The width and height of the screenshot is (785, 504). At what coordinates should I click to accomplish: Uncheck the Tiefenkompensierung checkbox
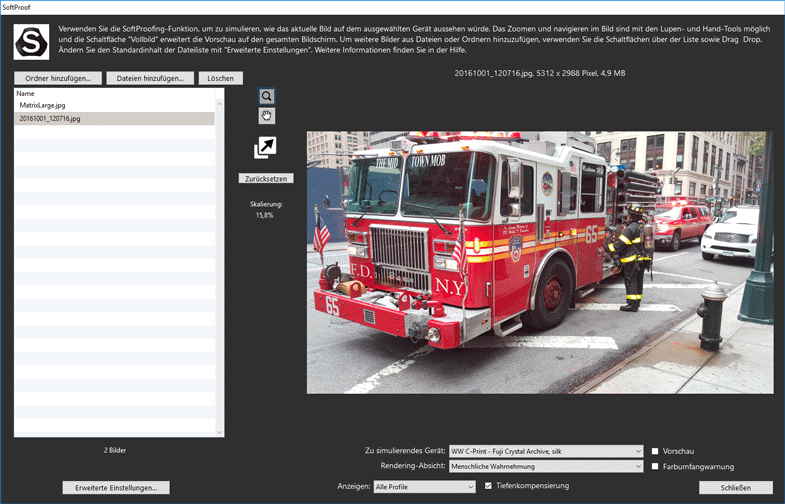click(488, 485)
